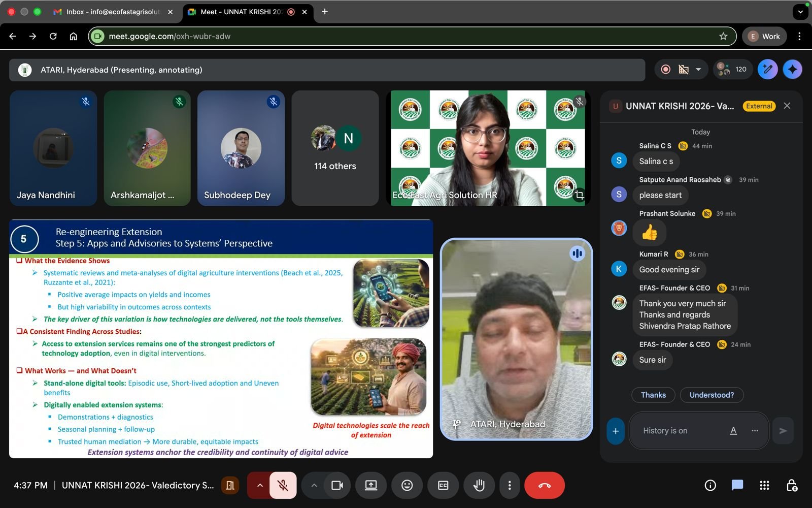Open more options in the call bar
812x508 pixels.
(510, 485)
